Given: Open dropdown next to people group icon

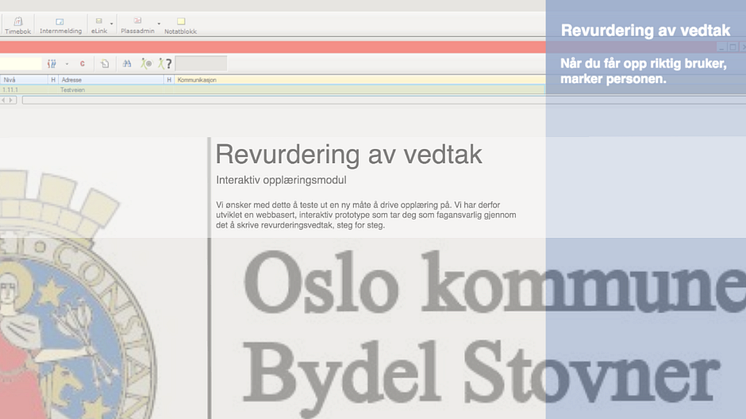Looking at the screenshot, I should tap(67, 64).
